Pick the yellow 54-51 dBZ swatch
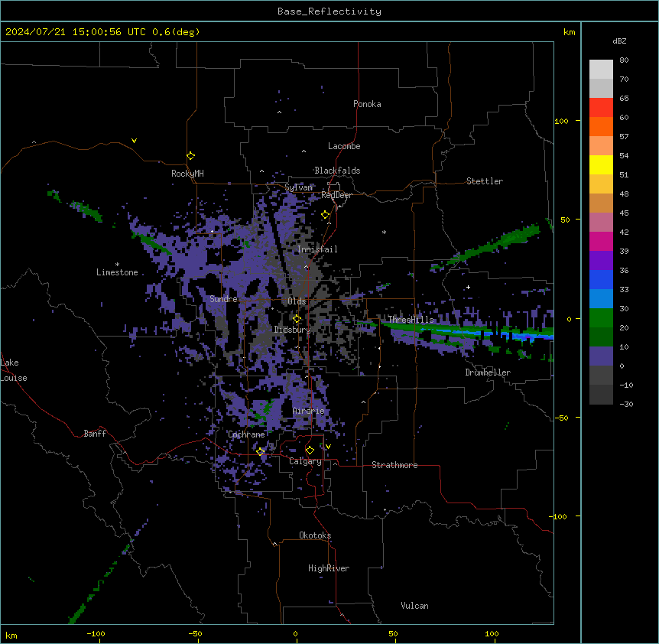This screenshot has height=644, width=659. click(x=601, y=164)
